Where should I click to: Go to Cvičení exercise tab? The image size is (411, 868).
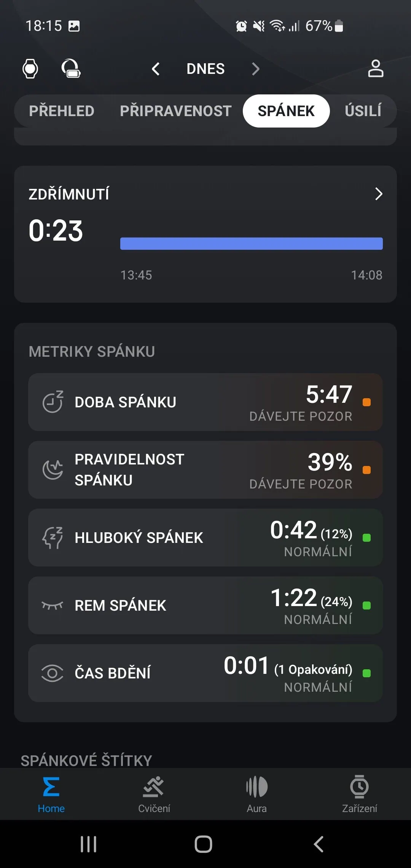click(x=154, y=795)
